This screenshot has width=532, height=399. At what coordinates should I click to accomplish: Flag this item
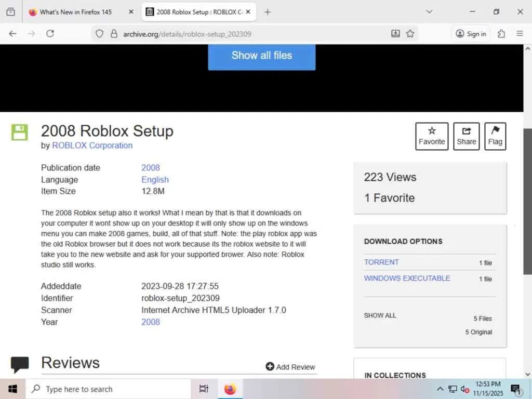(495, 137)
